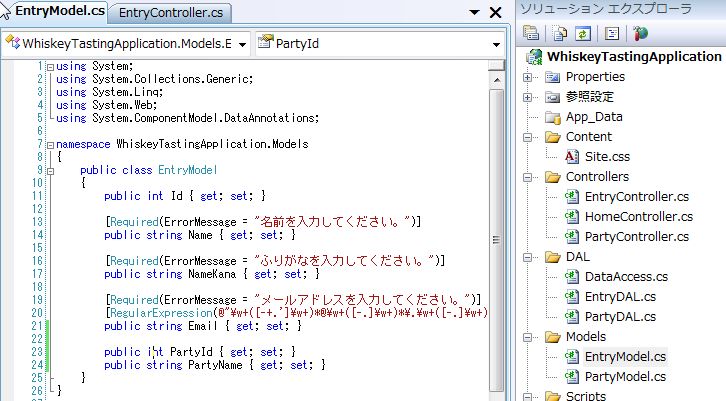Click the Email property in code

pos(203,326)
